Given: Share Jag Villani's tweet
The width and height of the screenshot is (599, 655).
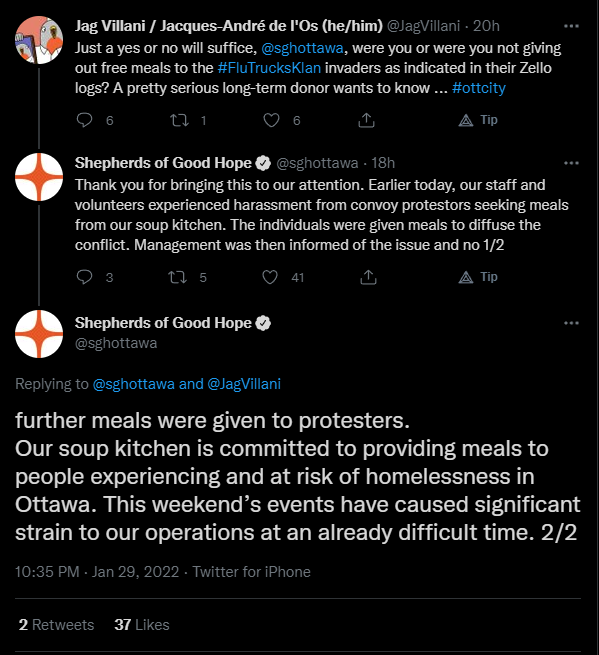Looking at the screenshot, I should (x=366, y=120).
